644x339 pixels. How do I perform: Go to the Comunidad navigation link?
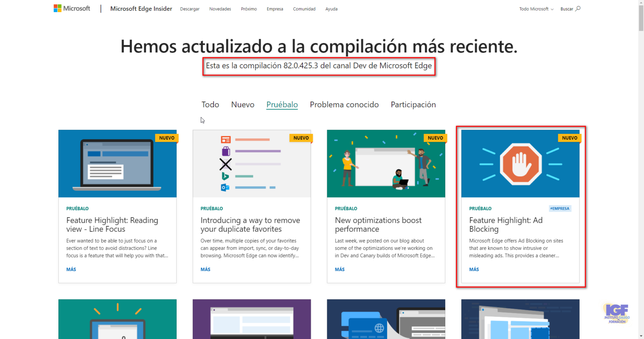(304, 9)
